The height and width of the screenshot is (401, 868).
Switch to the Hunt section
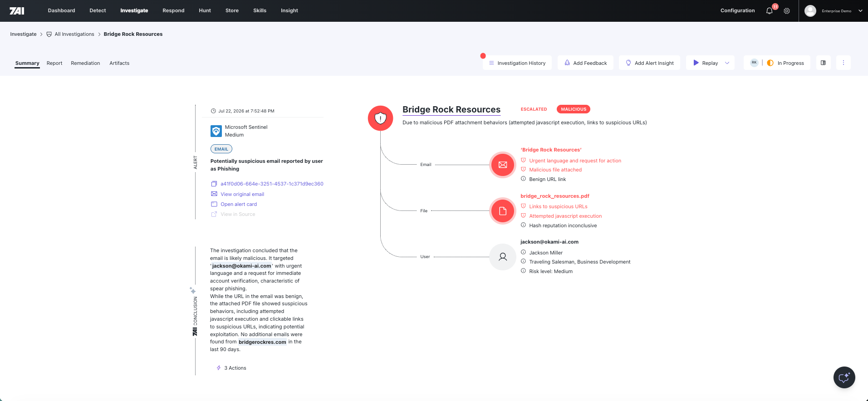pyautogui.click(x=205, y=10)
